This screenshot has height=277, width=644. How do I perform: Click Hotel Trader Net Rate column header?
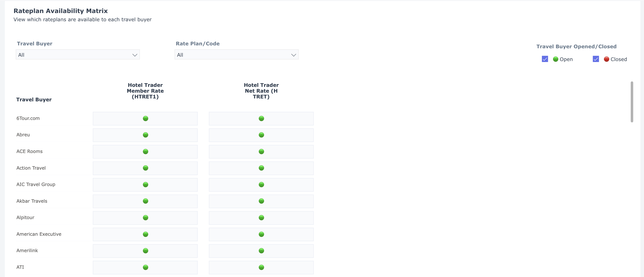261,91
